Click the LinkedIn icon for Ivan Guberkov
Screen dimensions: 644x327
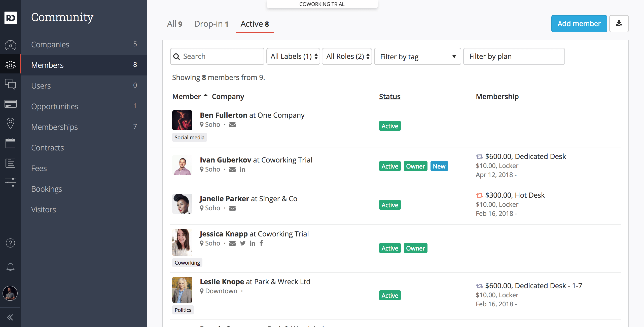pyautogui.click(x=242, y=170)
